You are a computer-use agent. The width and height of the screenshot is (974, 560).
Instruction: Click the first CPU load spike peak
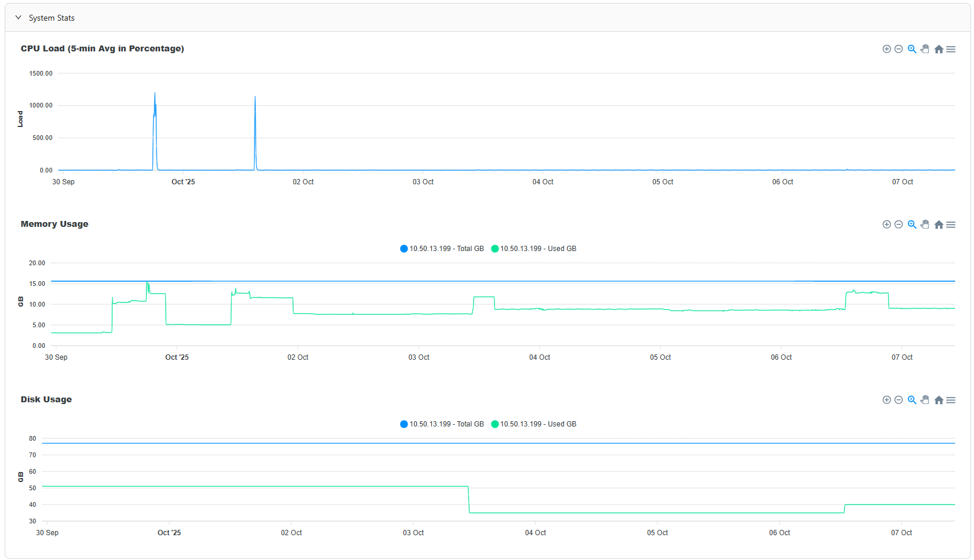click(x=155, y=93)
